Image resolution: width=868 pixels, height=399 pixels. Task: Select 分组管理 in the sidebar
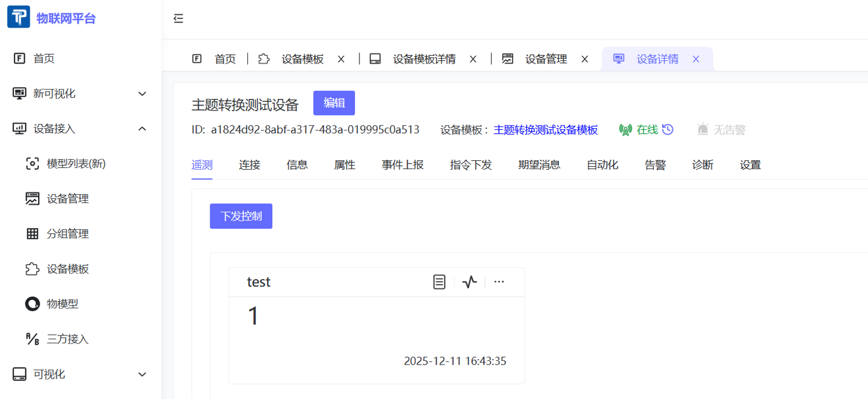(x=67, y=234)
